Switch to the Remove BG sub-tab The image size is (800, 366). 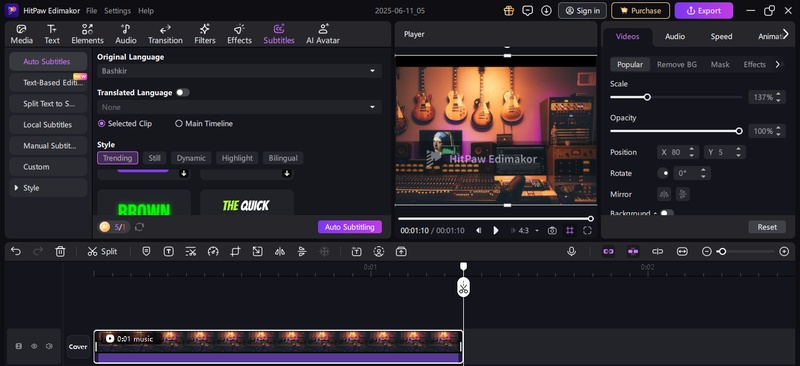click(677, 64)
